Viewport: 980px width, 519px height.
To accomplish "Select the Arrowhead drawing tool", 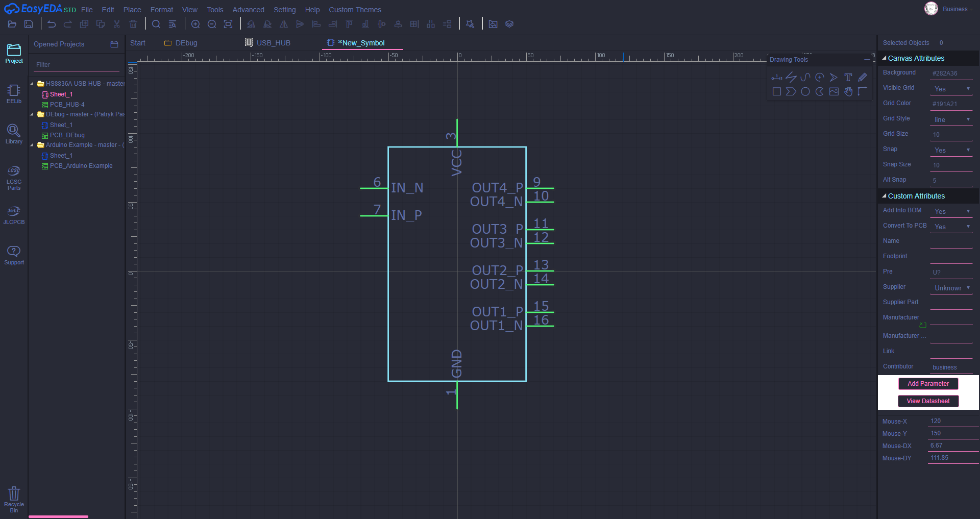I will coord(834,78).
